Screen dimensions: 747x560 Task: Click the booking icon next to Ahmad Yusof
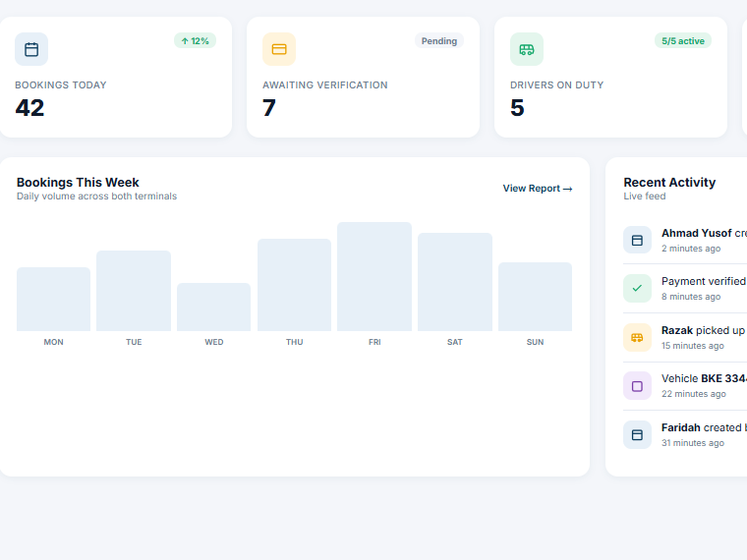(638, 240)
